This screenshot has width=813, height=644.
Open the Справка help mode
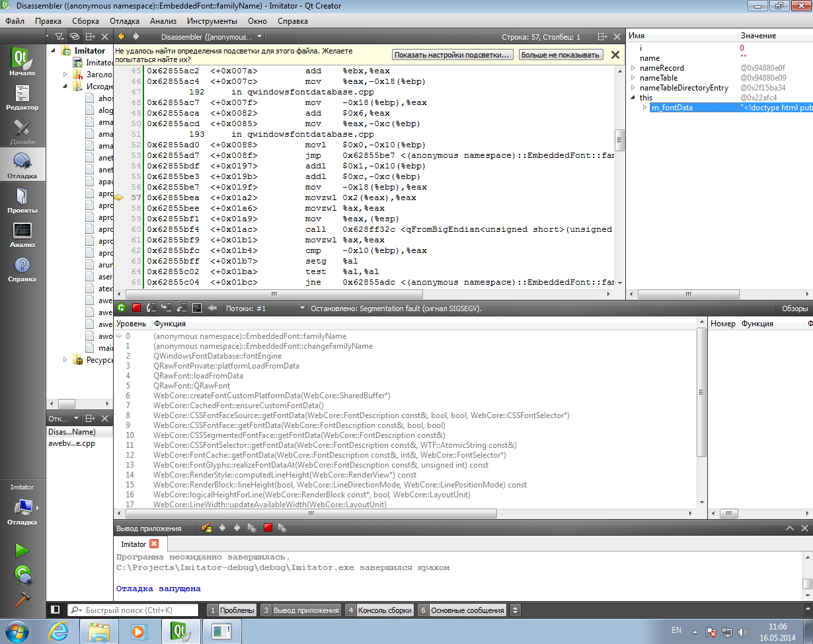[x=22, y=268]
